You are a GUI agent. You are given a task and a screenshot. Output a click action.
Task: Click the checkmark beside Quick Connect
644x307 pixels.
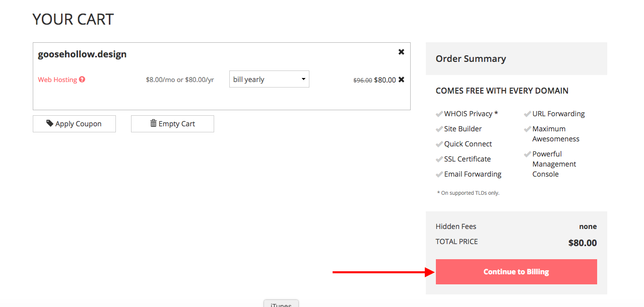point(439,144)
